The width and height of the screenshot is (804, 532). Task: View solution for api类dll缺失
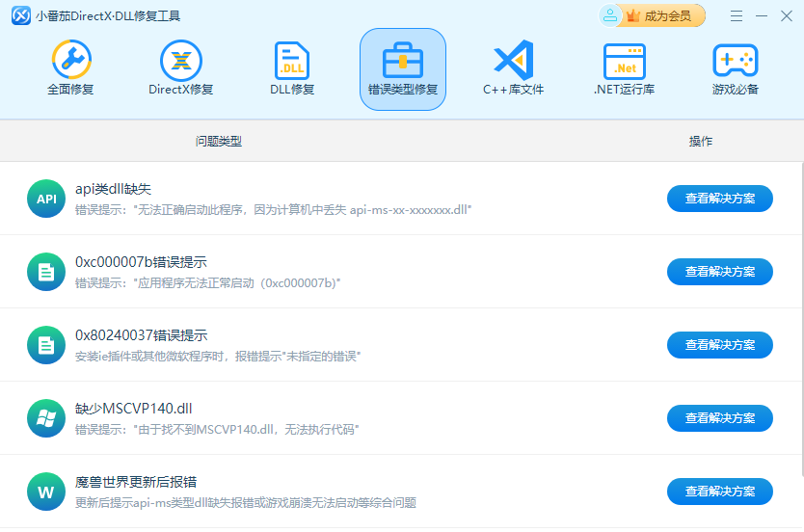(x=719, y=199)
